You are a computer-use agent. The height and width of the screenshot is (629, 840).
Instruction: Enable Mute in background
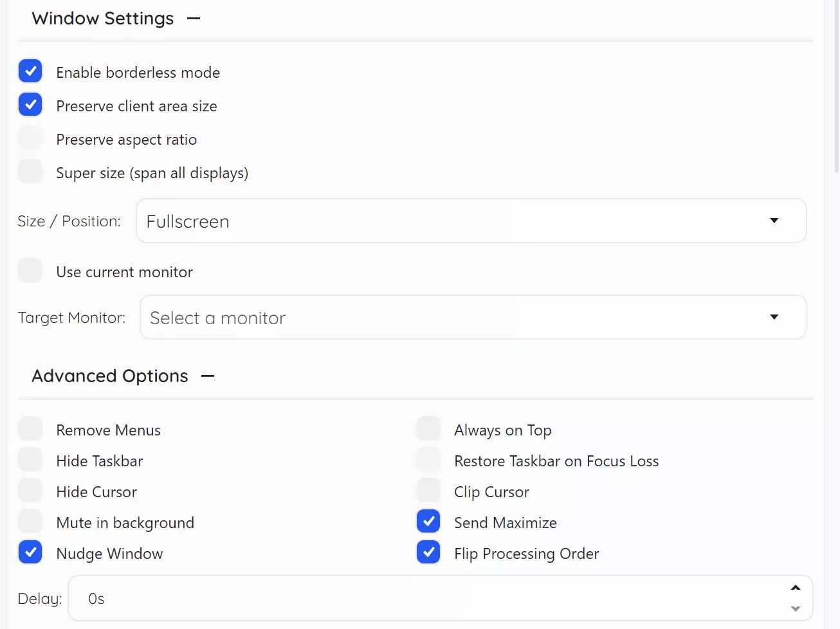coord(30,522)
